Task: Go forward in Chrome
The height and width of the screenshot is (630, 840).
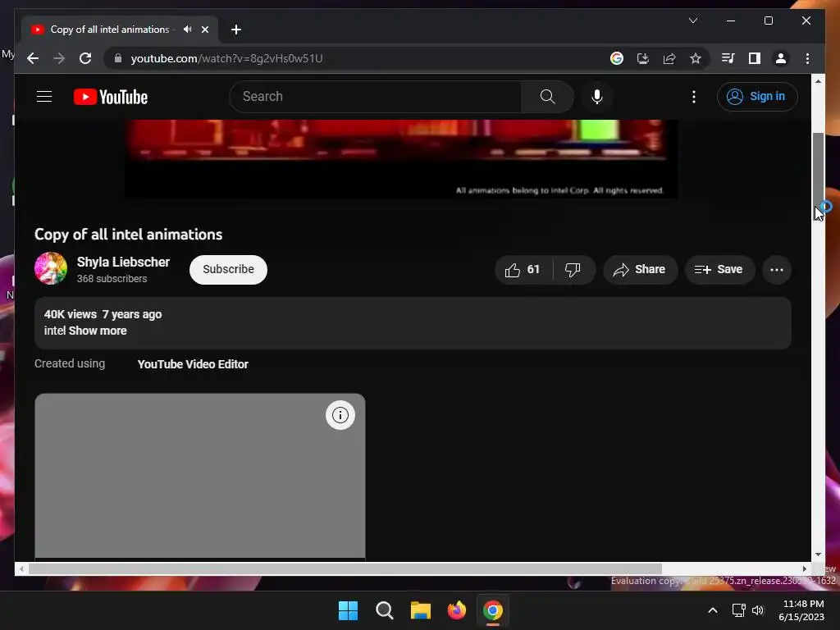Action: point(59,58)
